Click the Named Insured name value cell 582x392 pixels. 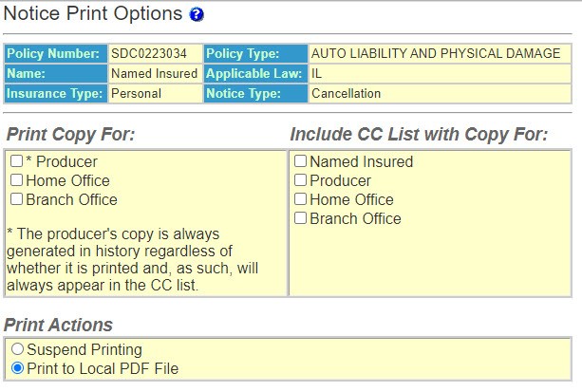(x=155, y=73)
